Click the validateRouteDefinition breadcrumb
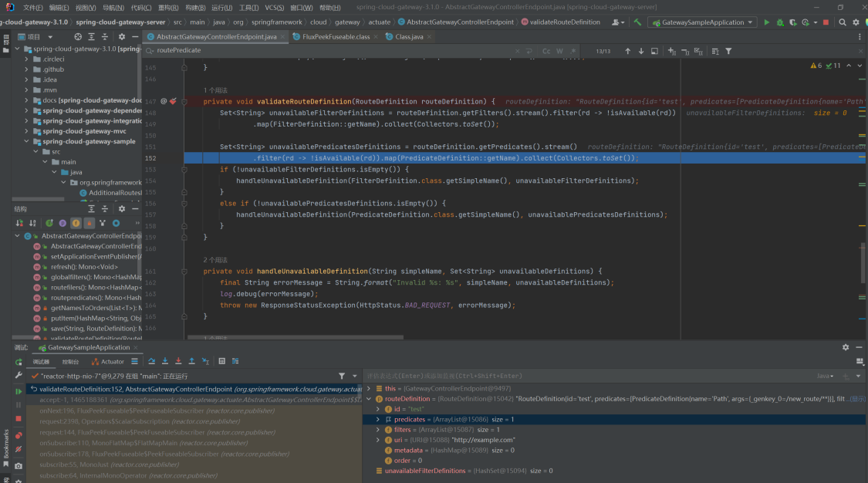The image size is (868, 483). coord(565,22)
